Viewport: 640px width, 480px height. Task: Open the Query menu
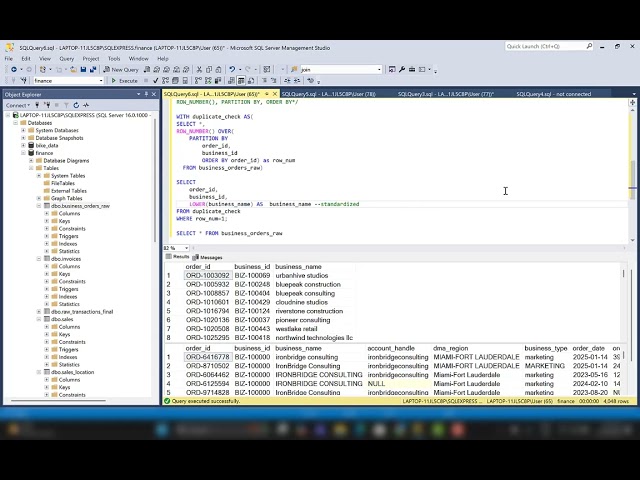coord(67,59)
